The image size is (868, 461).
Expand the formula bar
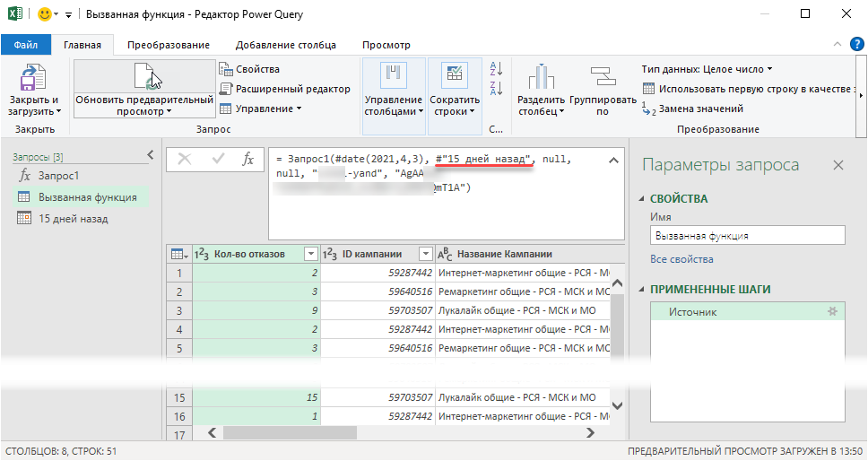pos(613,161)
